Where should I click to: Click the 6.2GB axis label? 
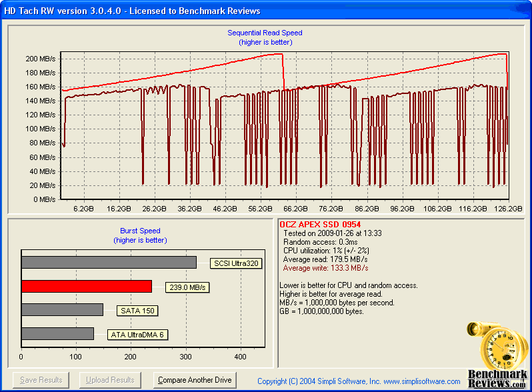(83, 209)
